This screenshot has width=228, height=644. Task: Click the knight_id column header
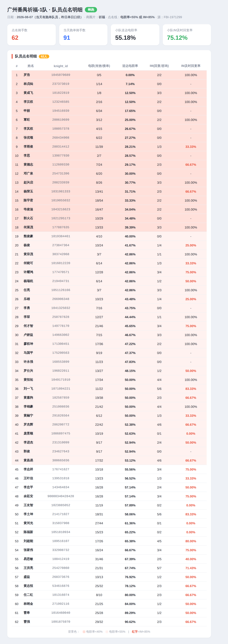61,66
